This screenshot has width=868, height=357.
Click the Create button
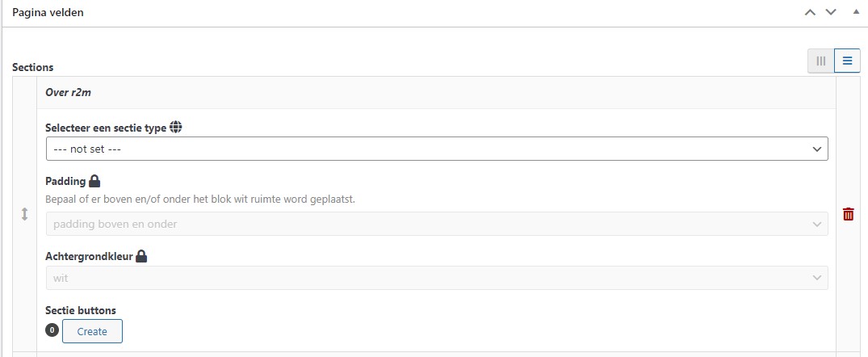click(92, 331)
